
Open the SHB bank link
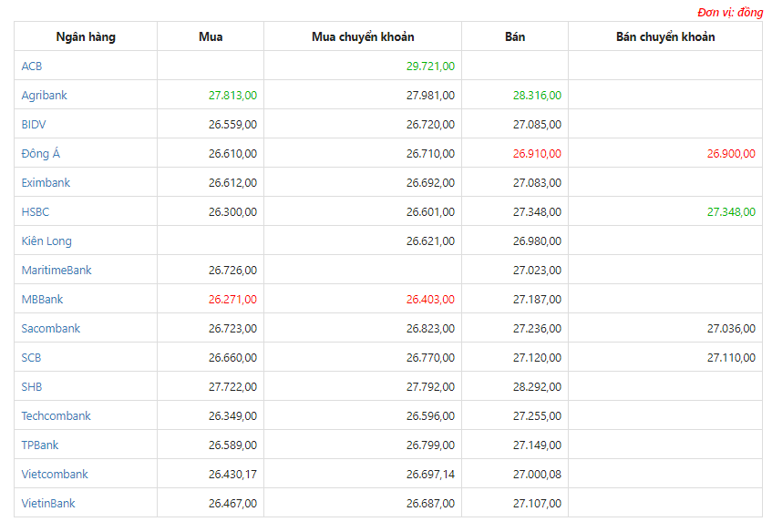coord(32,386)
